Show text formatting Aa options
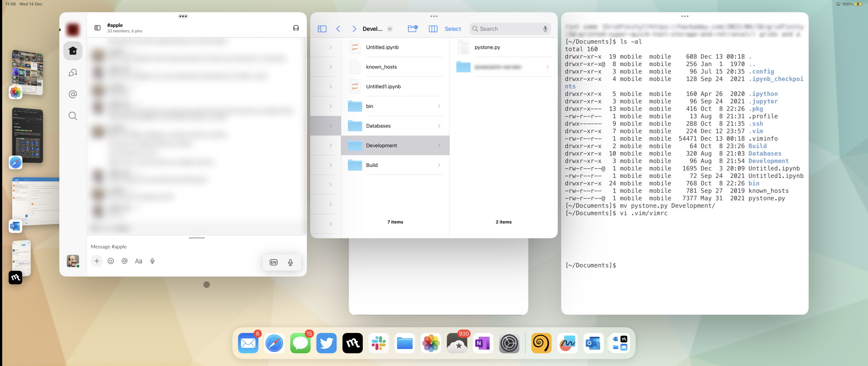Screen dimensions: 868x366 point(139,261)
